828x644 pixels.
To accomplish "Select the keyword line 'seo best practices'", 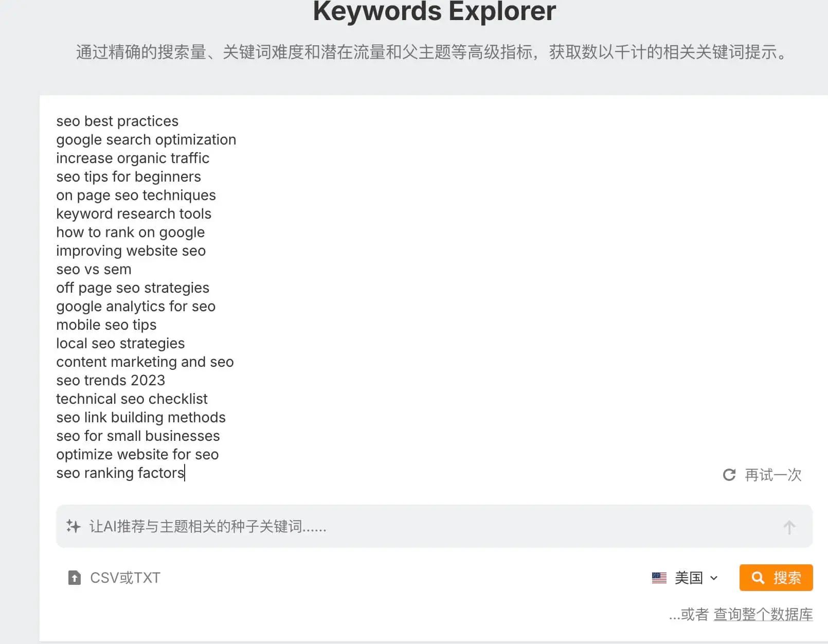I will 117,121.
